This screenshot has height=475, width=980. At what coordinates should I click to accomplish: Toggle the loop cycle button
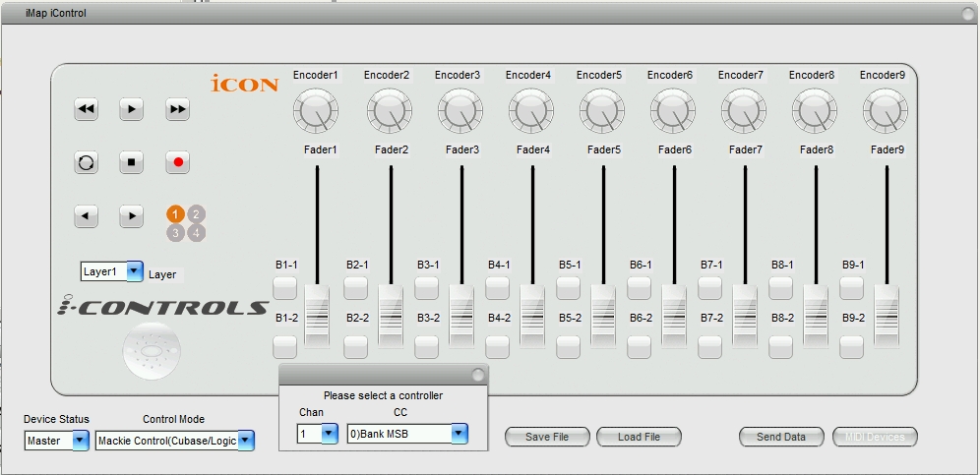[87, 162]
